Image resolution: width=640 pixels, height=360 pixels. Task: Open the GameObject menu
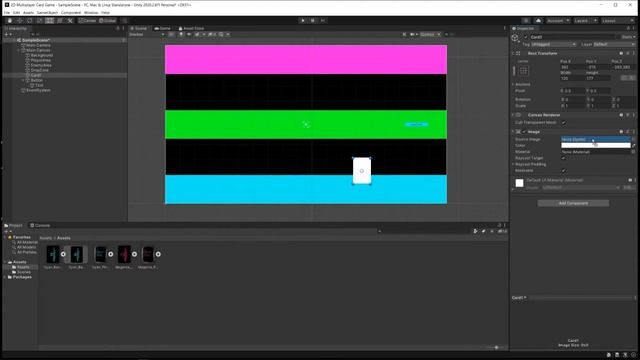[47, 13]
